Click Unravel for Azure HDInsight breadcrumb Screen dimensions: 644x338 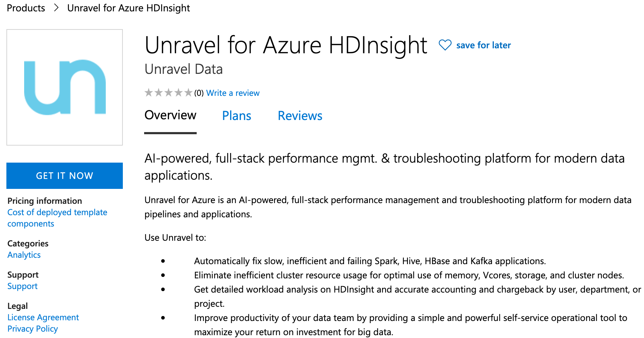coord(129,8)
